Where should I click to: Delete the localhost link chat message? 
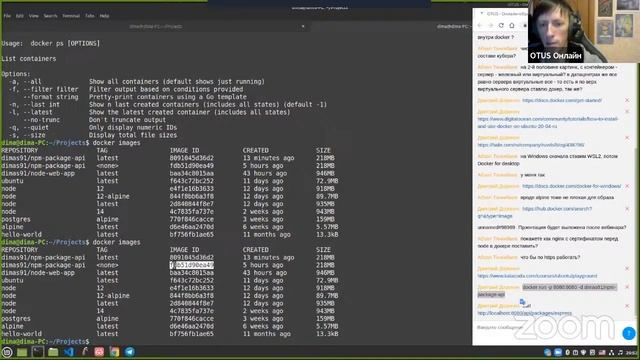[x=627, y=306]
